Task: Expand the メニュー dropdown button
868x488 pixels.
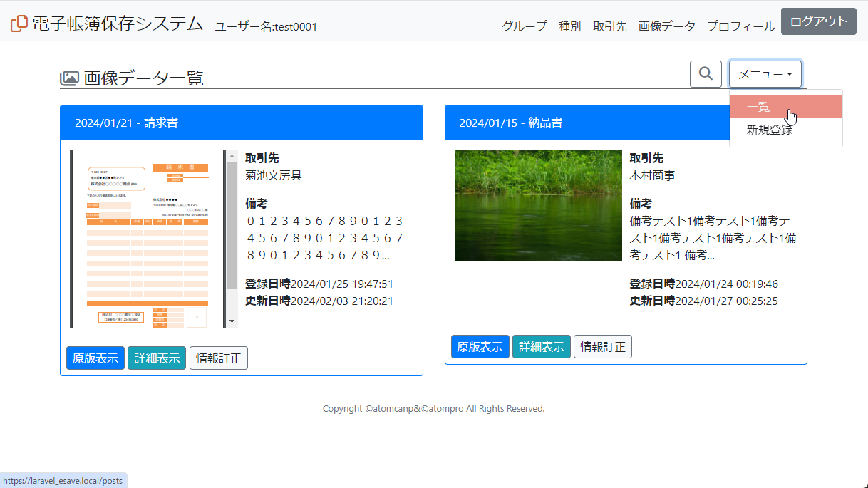Action: (x=765, y=74)
